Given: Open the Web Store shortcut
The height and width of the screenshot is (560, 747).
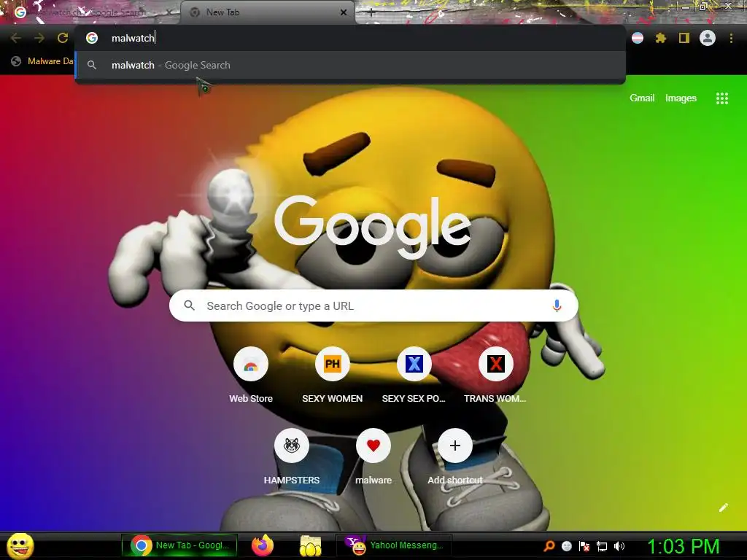Looking at the screenshot, I should pos(251,375).
